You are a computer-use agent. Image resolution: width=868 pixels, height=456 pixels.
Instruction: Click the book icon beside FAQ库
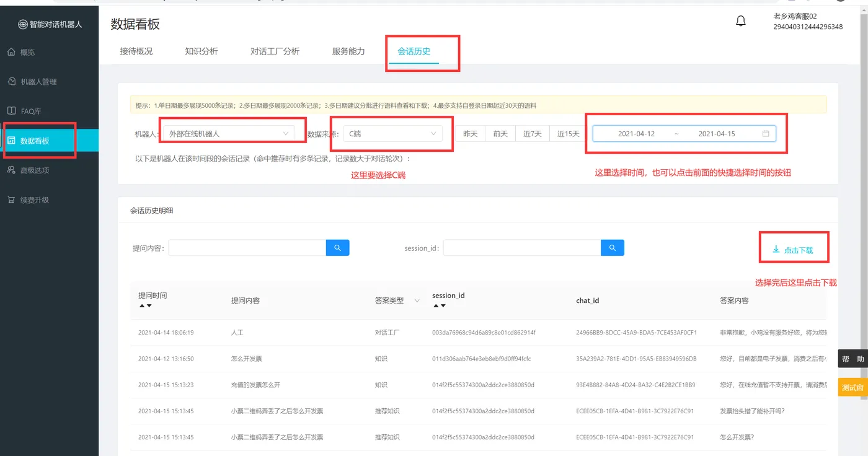(x=11, y=111)
